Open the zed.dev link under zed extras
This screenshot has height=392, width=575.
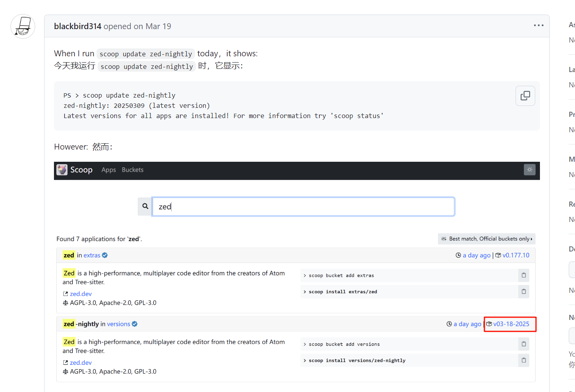coord(81,294)
